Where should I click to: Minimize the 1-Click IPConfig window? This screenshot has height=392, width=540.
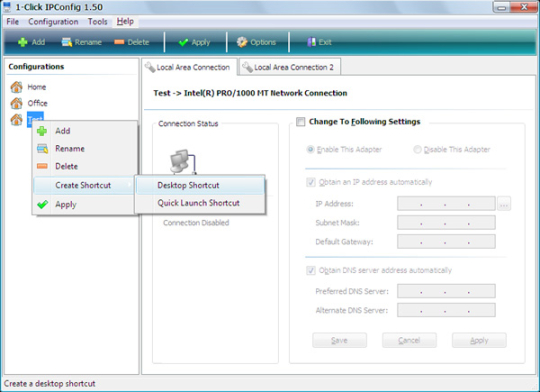(501, 7)
